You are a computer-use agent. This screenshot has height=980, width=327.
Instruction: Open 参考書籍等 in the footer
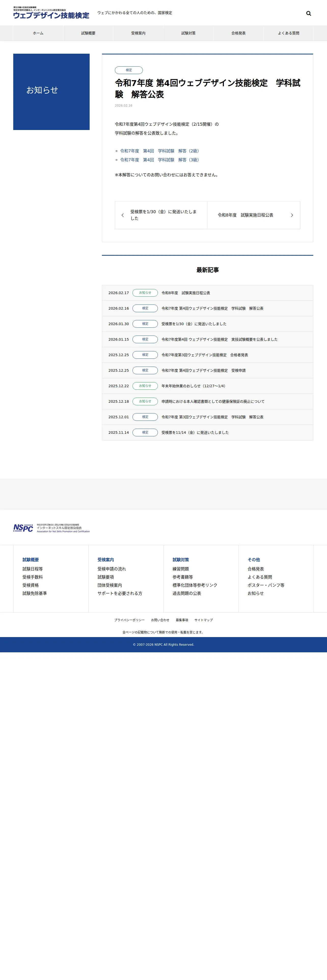[183, 577]
